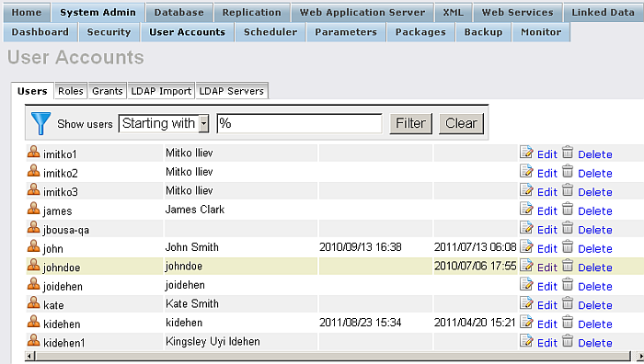Click the Clear button
The height and width of the screenshot is (364, 644).
461,123
